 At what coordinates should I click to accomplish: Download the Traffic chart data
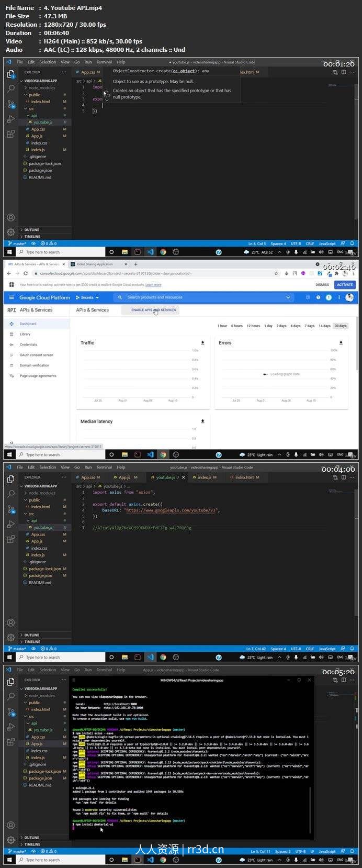(x=202, y=342)
